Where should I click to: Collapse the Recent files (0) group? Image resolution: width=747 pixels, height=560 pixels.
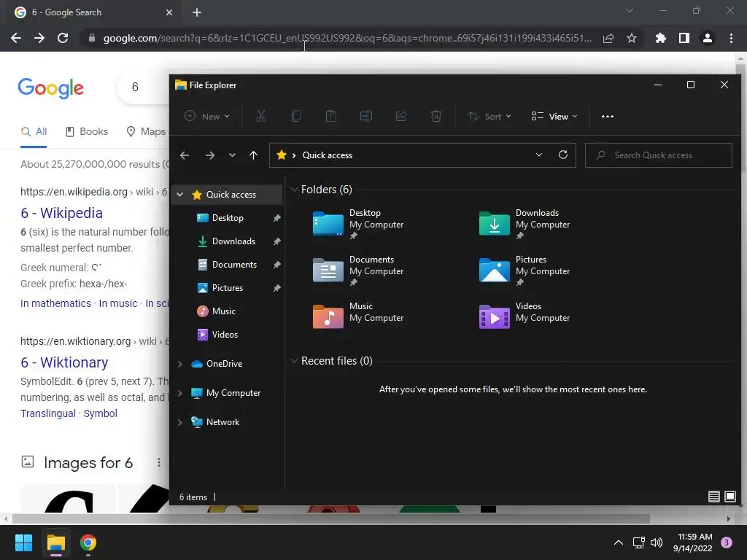coord(294,361)
